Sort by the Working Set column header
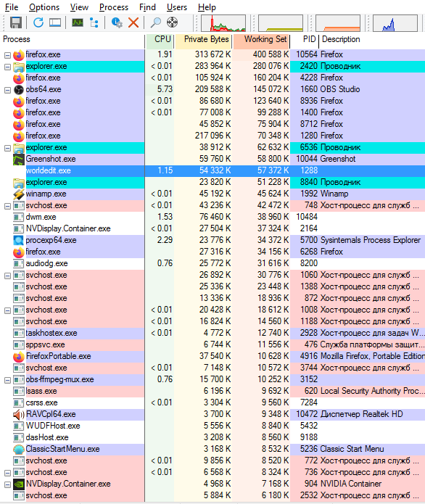Viewport: 425px width, 504px height. click(261, 40)
